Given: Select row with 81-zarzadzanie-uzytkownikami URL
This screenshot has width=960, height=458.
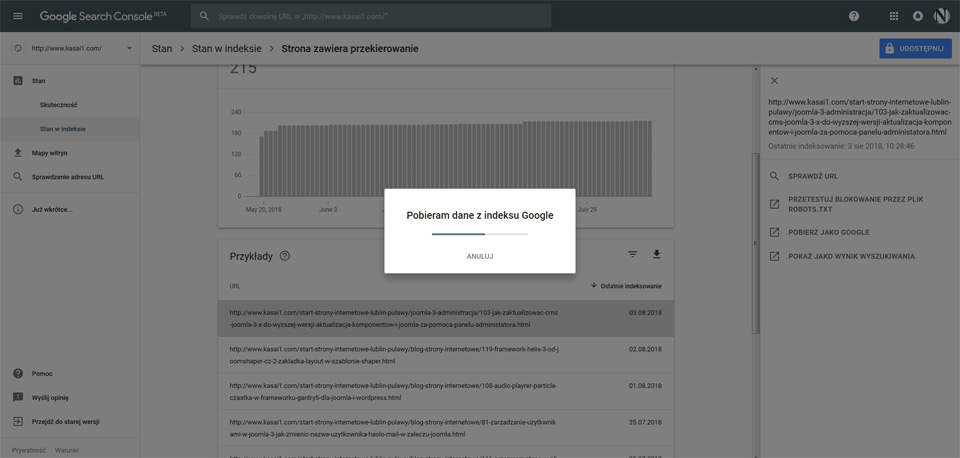Looking at the screenshot, I should point(446,429).
